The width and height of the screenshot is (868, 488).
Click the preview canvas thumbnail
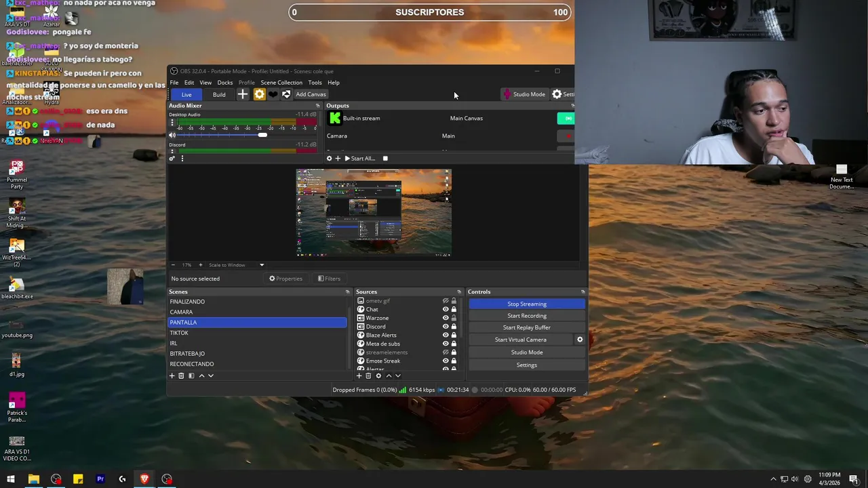point(374,213)
